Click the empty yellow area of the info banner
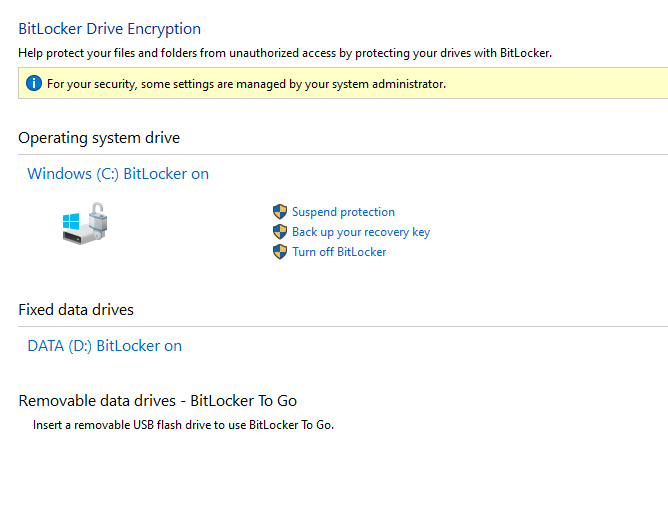This screenshot has height=505, width=668. pyautogui.click(x=554, y=83)
